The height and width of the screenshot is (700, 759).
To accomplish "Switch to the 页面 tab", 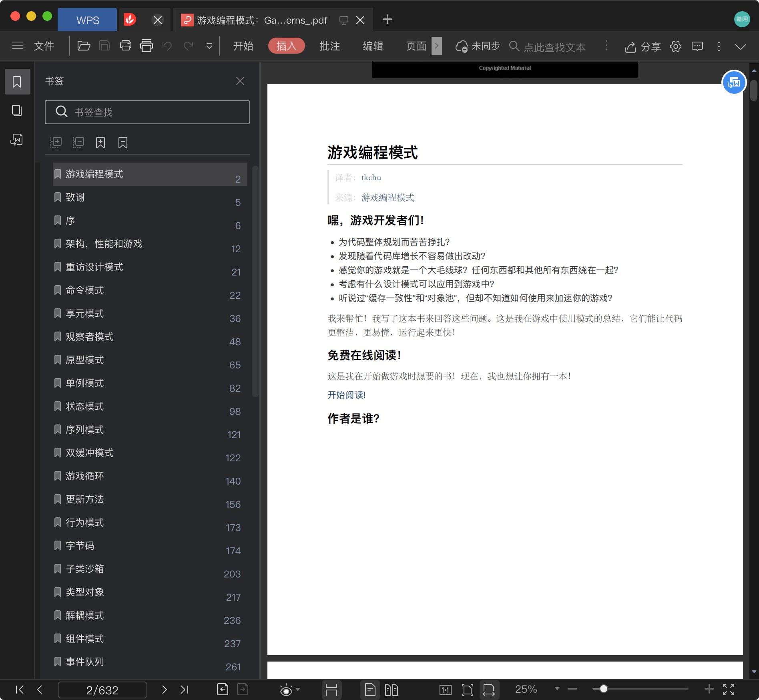I will 416,46.
